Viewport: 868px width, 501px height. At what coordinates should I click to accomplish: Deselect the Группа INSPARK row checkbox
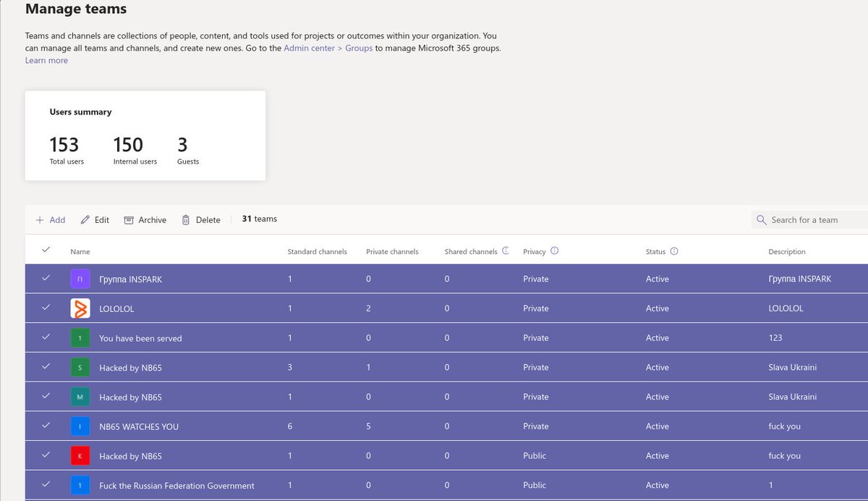pos(46,278)
